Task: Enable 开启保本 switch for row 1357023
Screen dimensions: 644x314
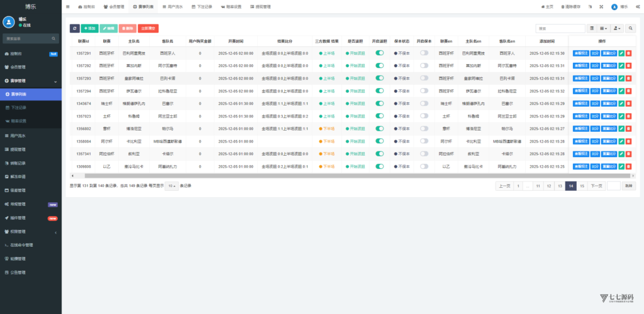Action: 424,116
